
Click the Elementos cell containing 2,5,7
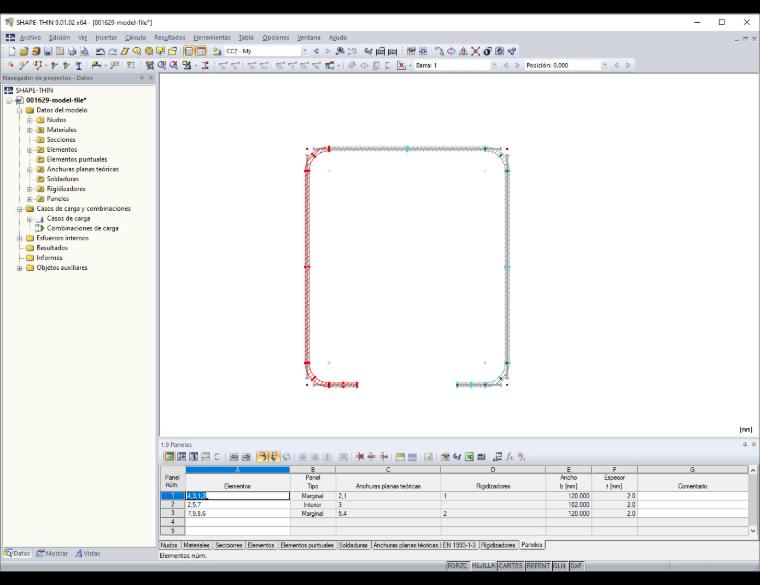(238, 505)
